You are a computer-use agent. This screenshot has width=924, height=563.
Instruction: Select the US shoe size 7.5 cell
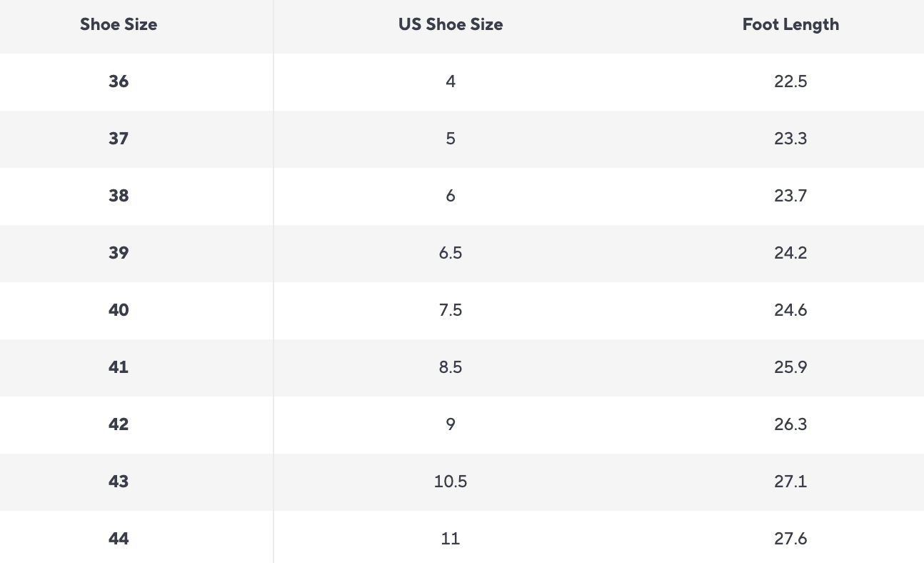[451, 310]
